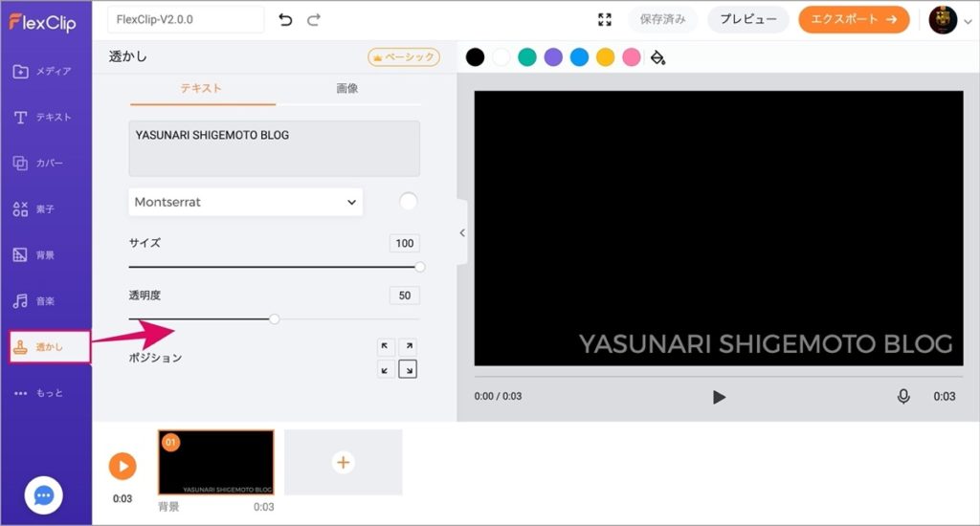Click the 保存済み saved status button
Image resolution: width=980 pixels, height=526 pixels.
tap(662, 19)
